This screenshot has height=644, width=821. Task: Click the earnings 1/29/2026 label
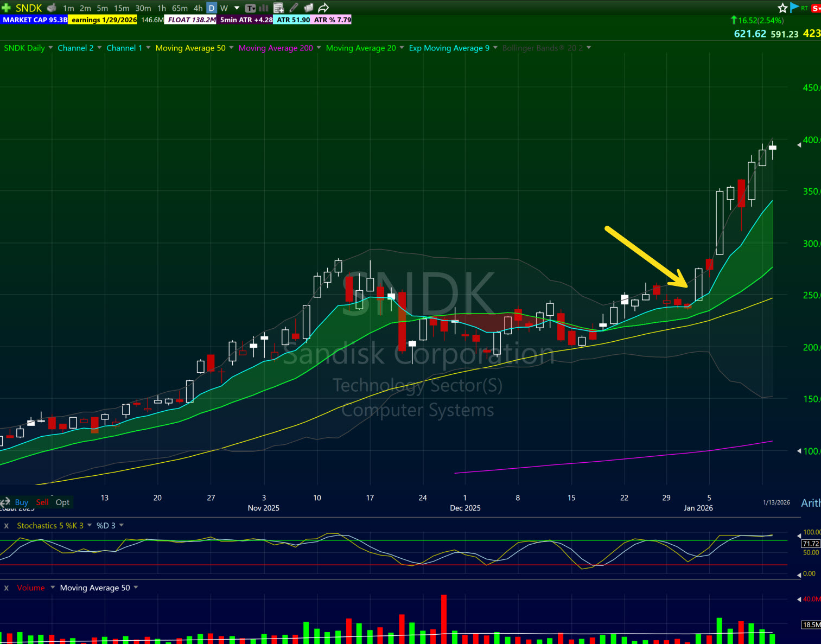(104, 20)
